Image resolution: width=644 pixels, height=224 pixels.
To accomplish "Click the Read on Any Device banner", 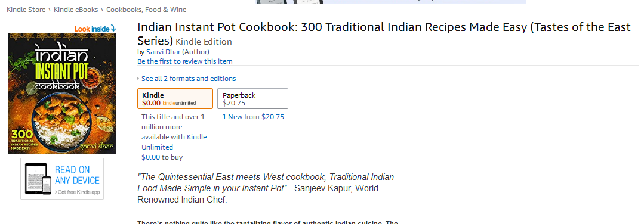I will (x=62, y=179).
